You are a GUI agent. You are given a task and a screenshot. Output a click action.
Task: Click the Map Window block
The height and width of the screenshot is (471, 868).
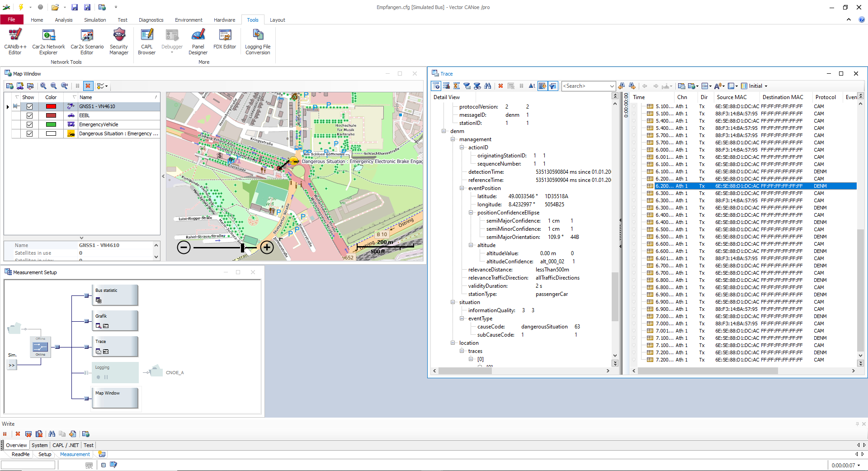[x=115, y=398]
